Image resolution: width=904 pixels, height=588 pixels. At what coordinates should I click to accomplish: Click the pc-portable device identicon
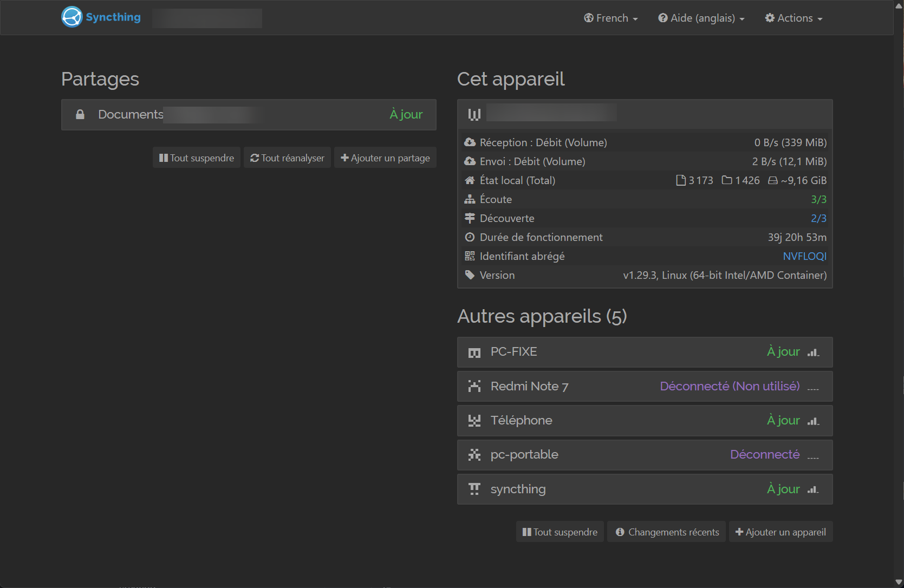(x=474, y=455)
